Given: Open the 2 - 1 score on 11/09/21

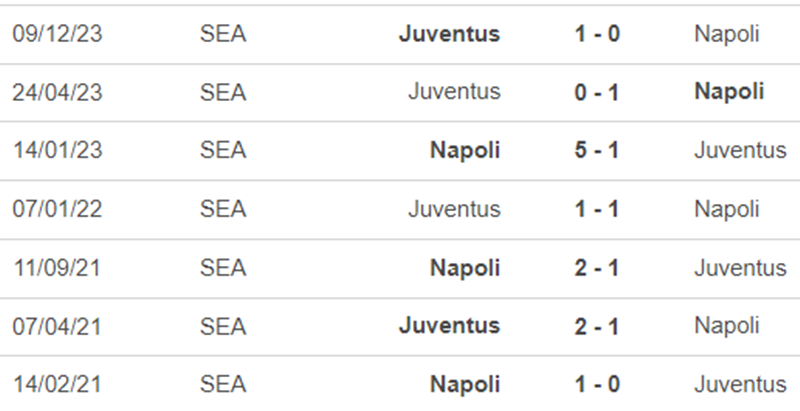Looking at the screenshot, I should point(597,268).
